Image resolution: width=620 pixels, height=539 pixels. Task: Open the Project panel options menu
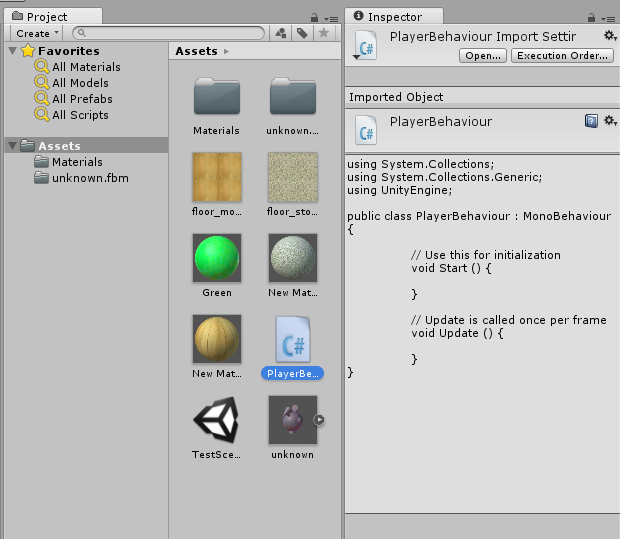(x=331, y=19)
